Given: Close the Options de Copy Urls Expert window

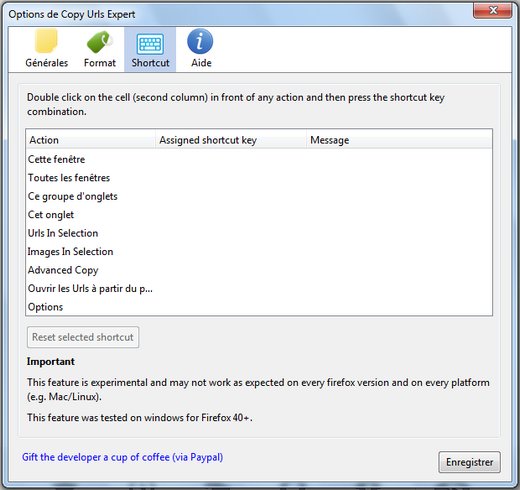Looking at the screenshot, I should click(x=492, y=11).
